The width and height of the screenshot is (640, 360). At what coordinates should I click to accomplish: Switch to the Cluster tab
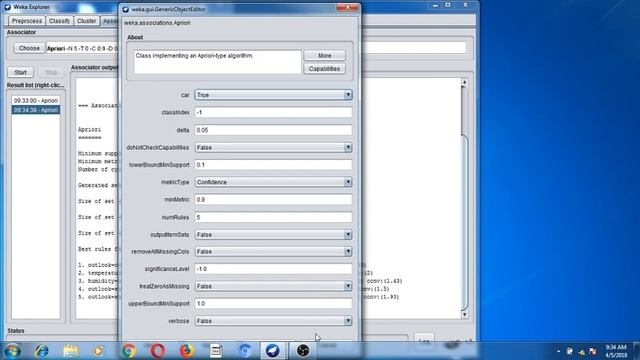87,21
